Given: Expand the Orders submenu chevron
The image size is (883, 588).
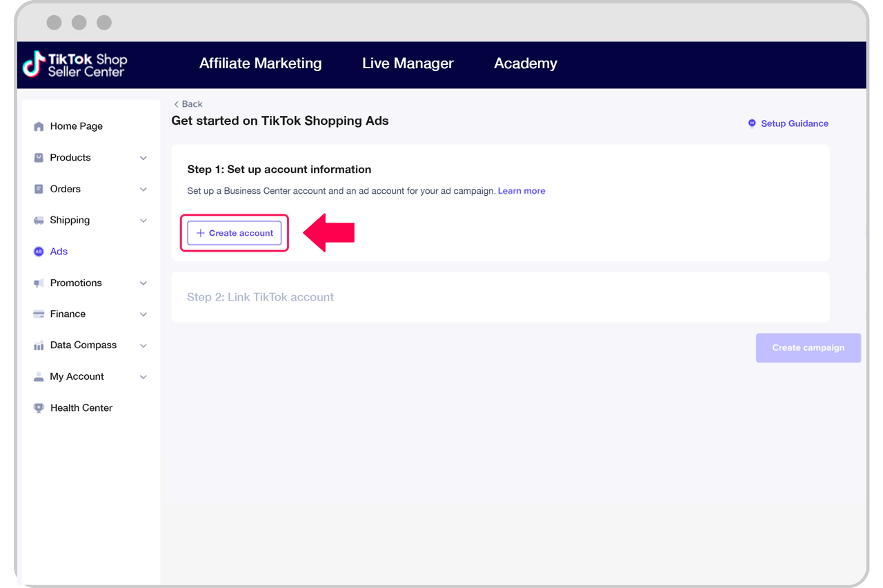Looking at the screenshot, I should [143, 190].
